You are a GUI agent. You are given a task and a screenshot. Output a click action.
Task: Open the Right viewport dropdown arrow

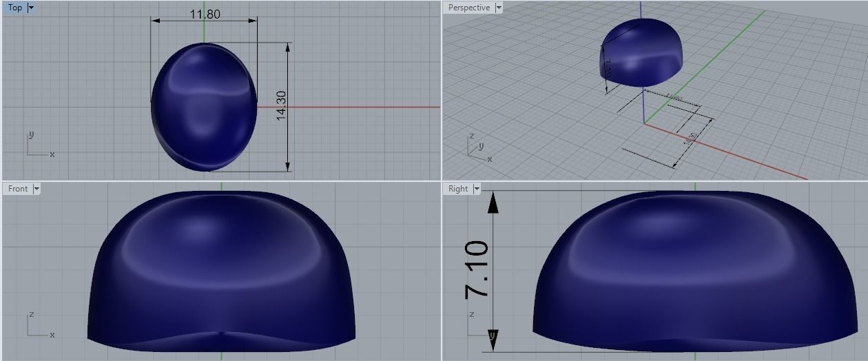(x=477, y=189)
